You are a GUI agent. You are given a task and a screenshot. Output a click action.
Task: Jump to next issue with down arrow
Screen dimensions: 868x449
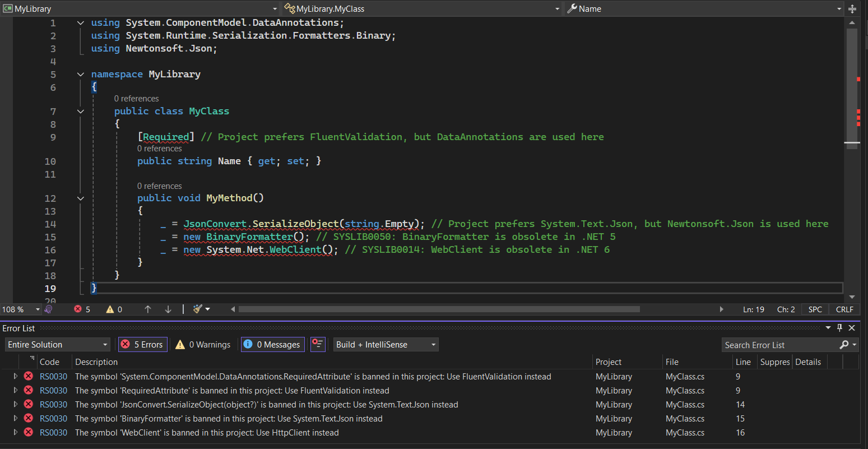tap(168, 309)
